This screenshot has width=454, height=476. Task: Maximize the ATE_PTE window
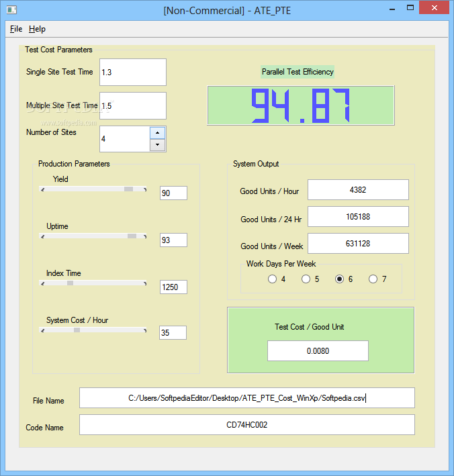pos(410,8)
